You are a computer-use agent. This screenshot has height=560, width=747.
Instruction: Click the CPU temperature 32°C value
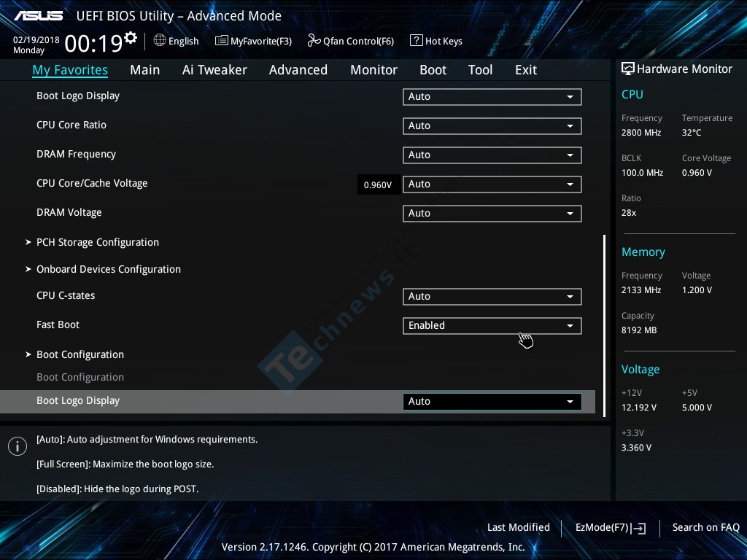(692, 133)
